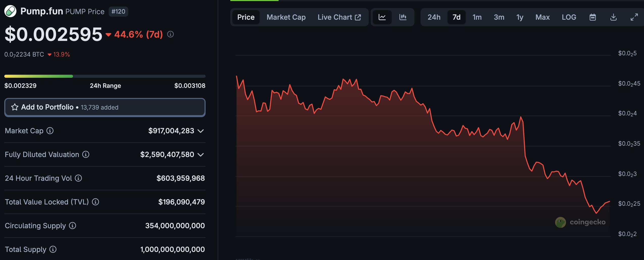The height and width of the screenshot is (260, 644).
Task: Switch to the Market Cap chart tab
Action: (286, 17)
